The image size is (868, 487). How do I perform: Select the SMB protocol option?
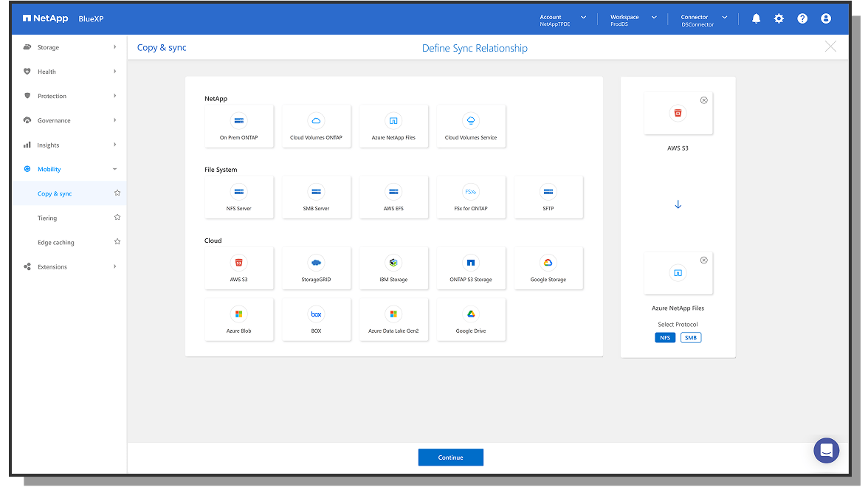(691, 337)
